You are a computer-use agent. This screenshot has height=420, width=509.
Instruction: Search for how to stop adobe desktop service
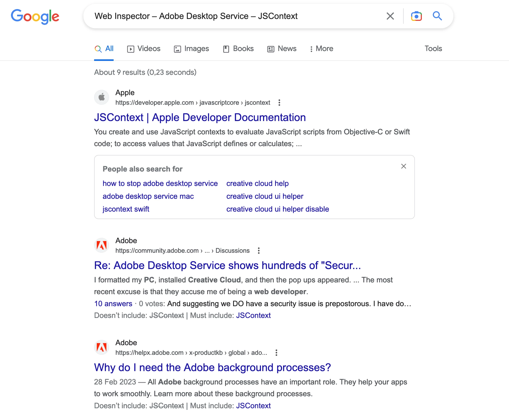(160, 184)
